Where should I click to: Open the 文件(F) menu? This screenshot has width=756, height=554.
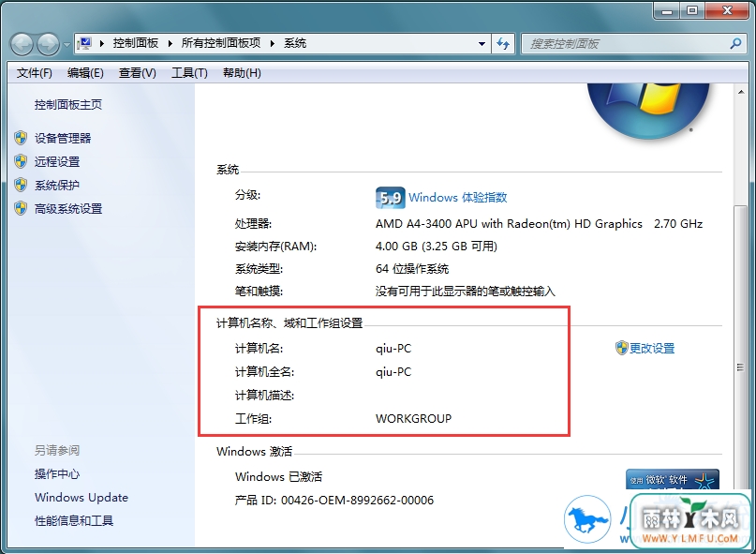click(x=35, y=73)
